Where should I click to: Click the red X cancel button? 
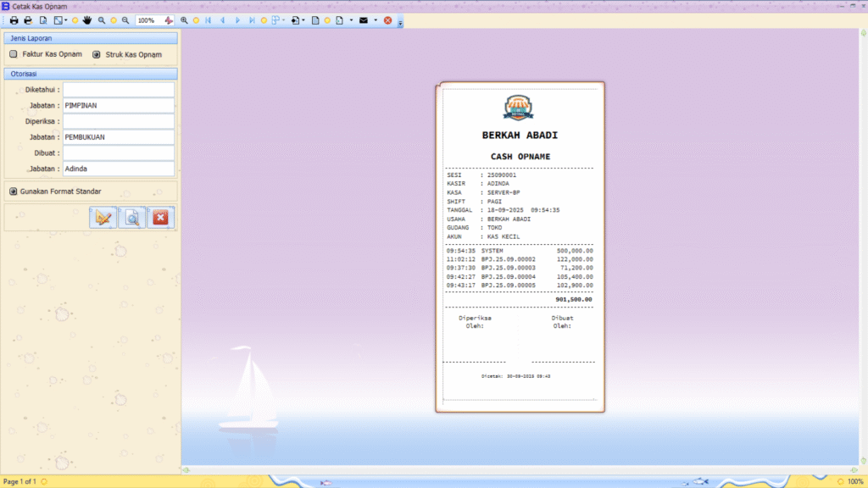point(160,218)
